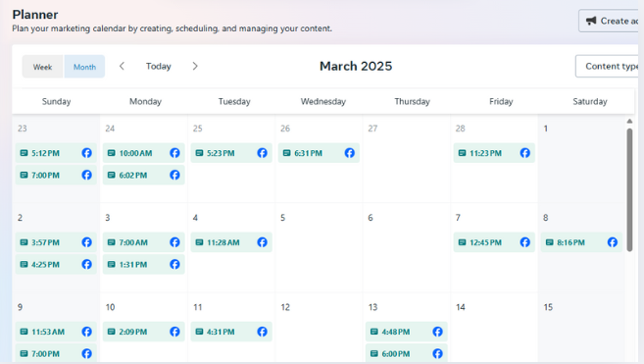The width and height of the screenshot is (644, 364).
Task: Click Facebook icon on 1:31 PM post
Action: (x=174, y=264)
